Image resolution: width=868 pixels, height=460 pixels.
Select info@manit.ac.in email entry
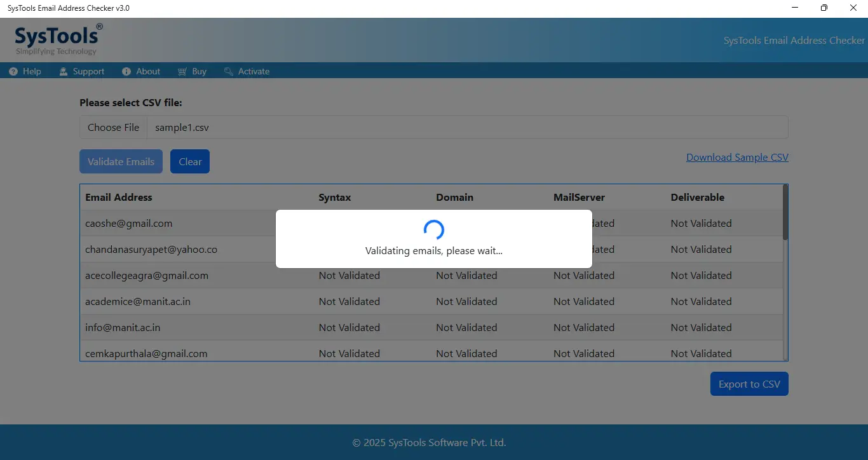(x=123, y=328)
